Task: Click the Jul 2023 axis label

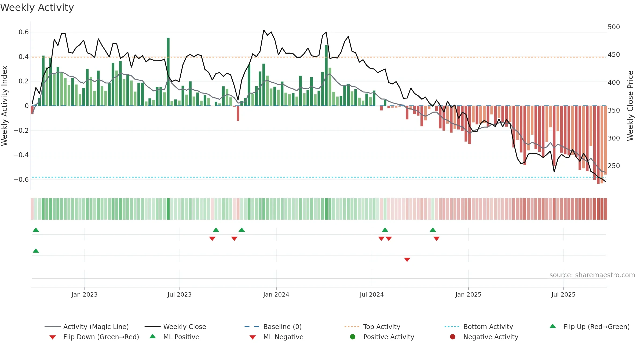Action: point(180,294)
